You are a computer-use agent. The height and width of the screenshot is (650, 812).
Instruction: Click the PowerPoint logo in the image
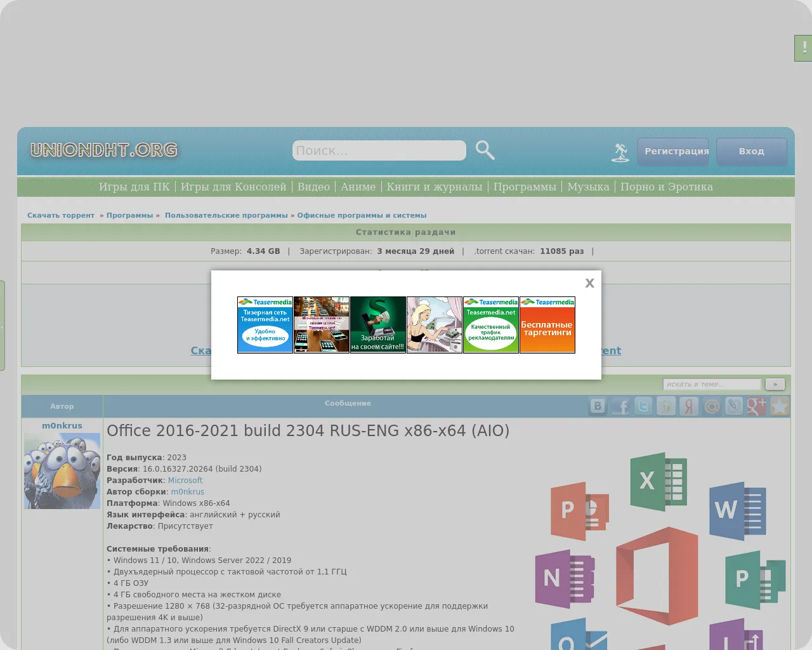pos(579,511)
